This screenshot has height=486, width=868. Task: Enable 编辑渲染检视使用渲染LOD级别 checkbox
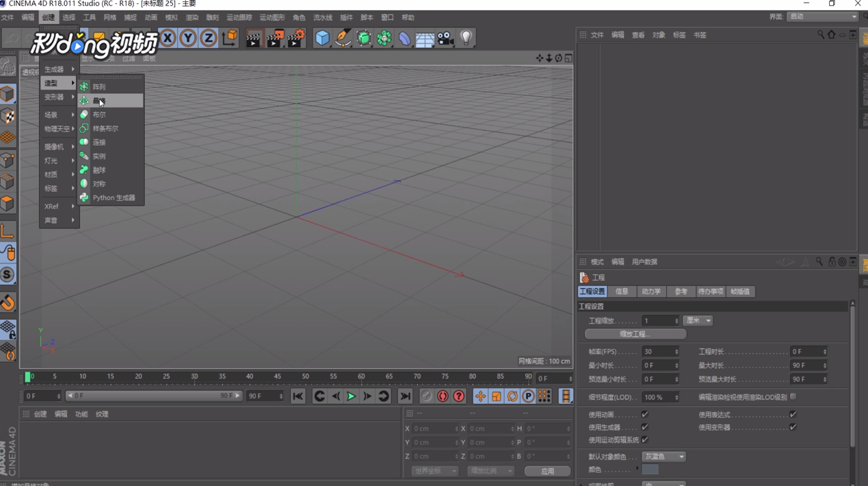793,397
